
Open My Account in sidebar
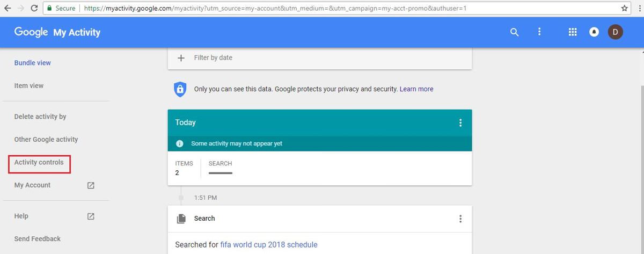pos(33,185)
